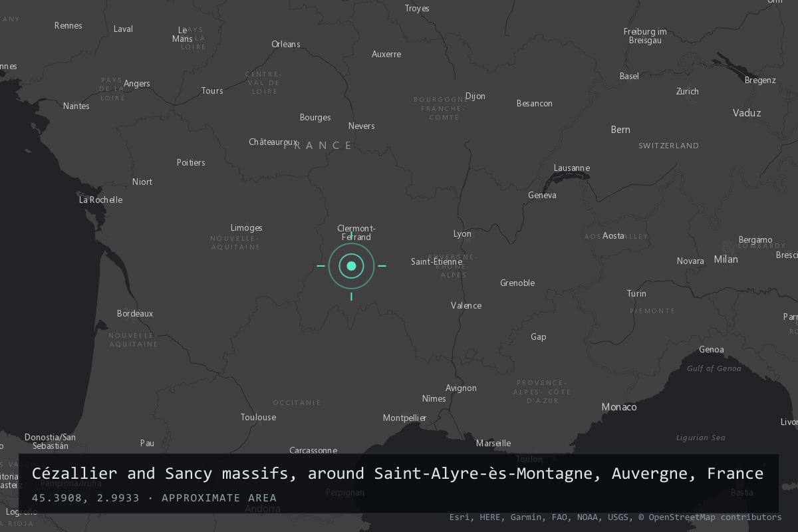Click the La Rochelle city label
Viewport: 798px width, 532px height.
point(101,199)
